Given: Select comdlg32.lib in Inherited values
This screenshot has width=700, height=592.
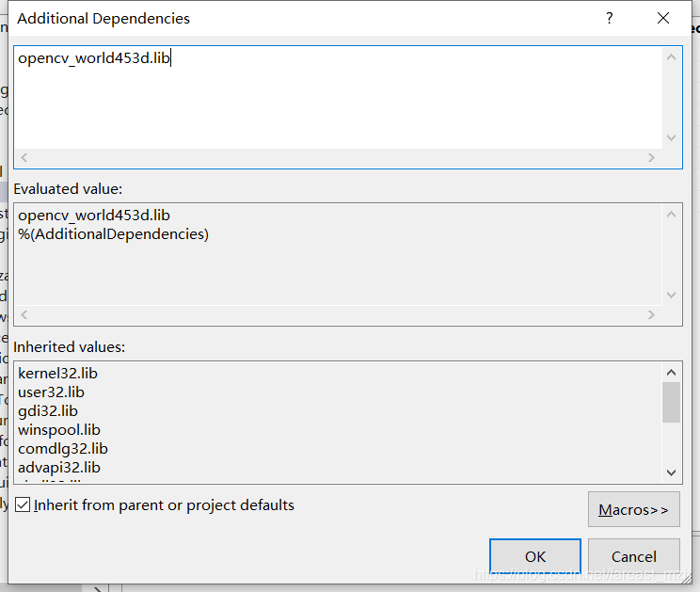Looking at the screenshot, I should click(63, 448).
